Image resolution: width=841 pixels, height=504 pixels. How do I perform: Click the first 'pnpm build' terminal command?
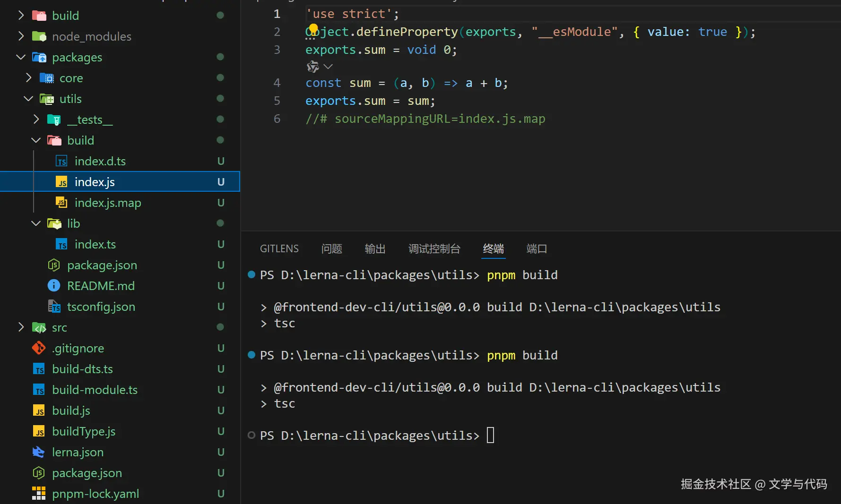click(x=522, y=275)
